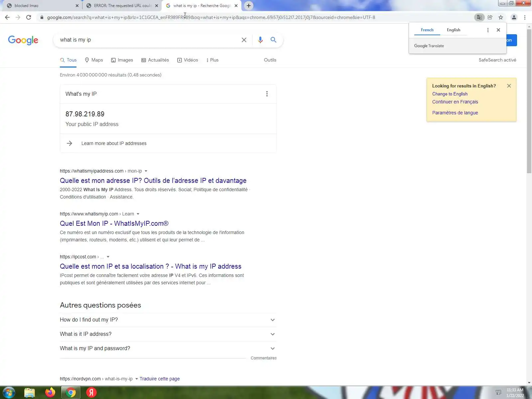This screenshot has width=532, height=399.
Task: Switch to Images results
Action: click(x=122, y=60)
